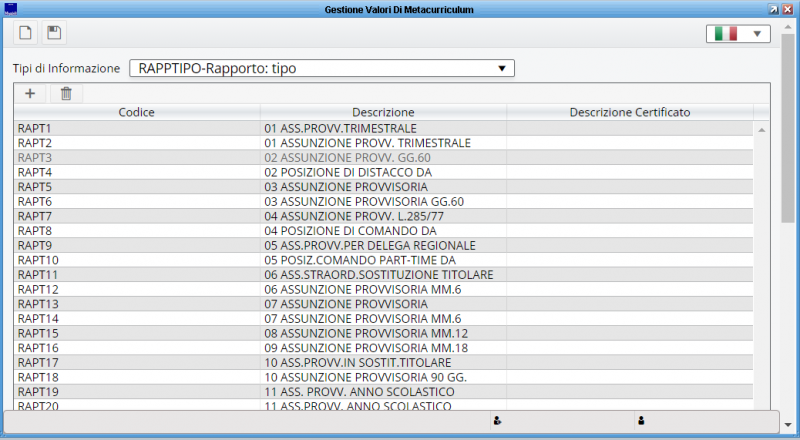Viewport: 800px width, 440px height.
Task: Open the Tipi di Informazione combo box
Action: [322, 68]
